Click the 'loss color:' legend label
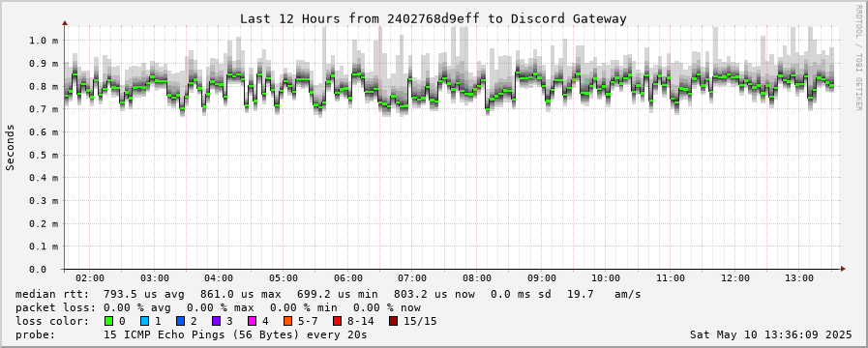868x348 pixels. pyautogui.click(x=51, y=321)
